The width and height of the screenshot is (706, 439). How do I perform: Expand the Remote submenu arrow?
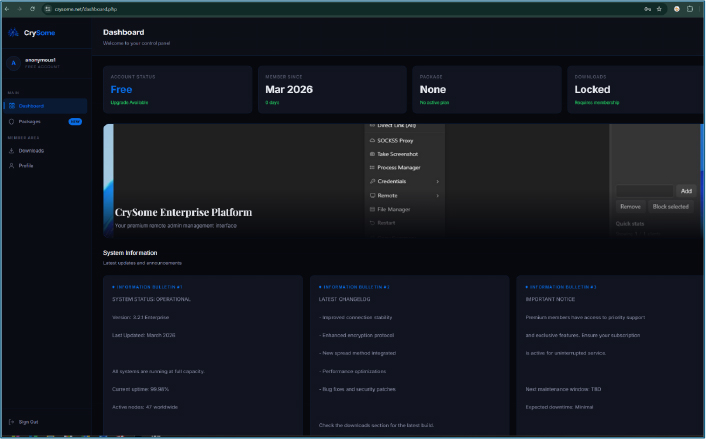click(x=438, y=195)
